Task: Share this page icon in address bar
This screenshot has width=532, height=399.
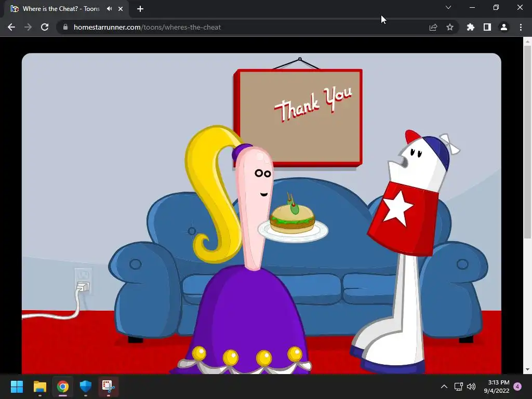Action: coord(433,27)
